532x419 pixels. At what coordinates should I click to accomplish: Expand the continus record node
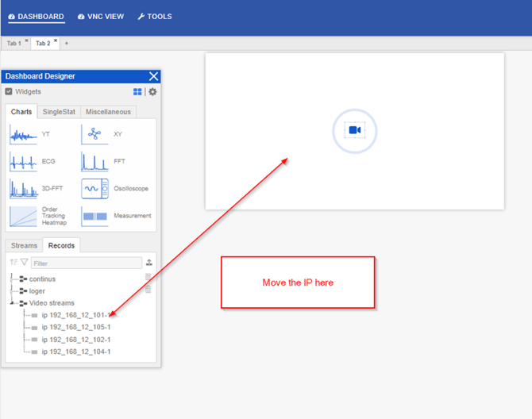click(x=12, y=279)
